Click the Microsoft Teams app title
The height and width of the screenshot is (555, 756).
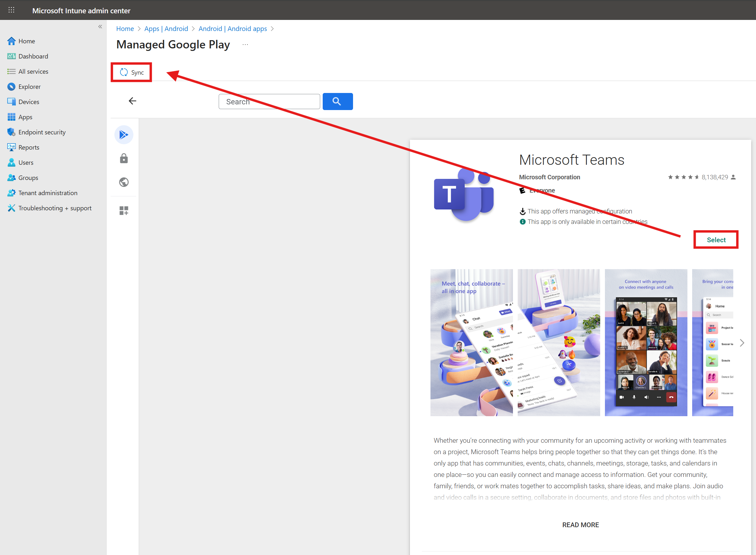(x=572, y=160)
